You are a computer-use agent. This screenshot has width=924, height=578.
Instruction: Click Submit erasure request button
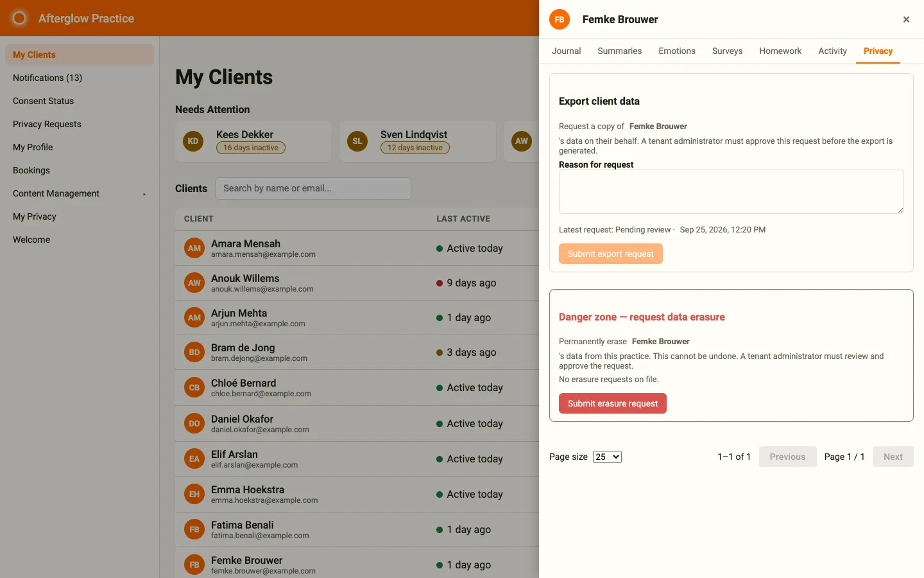pyautogui.click(x=612, y=403)
